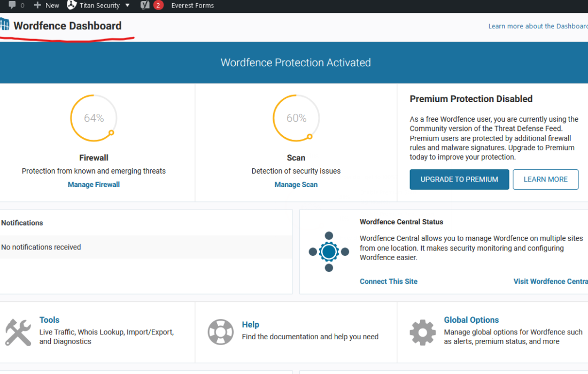Click the Learn More button
Viewport: 588px width, 374px height.
click(x=546, y=180)
